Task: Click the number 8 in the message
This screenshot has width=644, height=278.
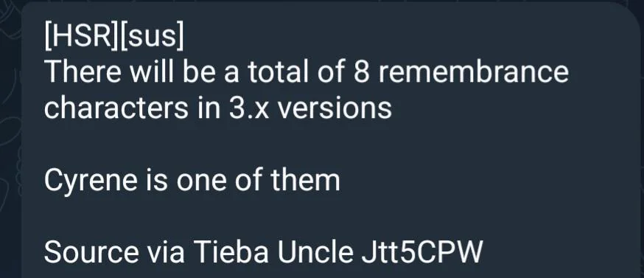Action: (x=361, y=72)
